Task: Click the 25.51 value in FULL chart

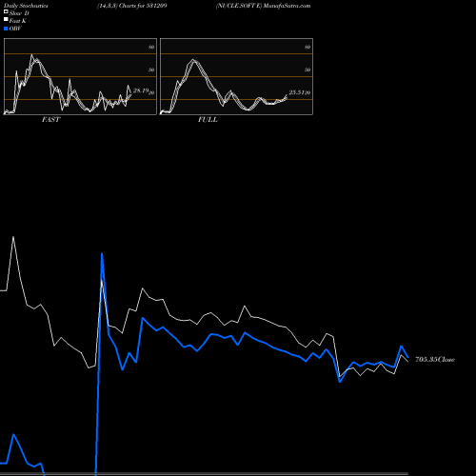Action: point(297,92)
